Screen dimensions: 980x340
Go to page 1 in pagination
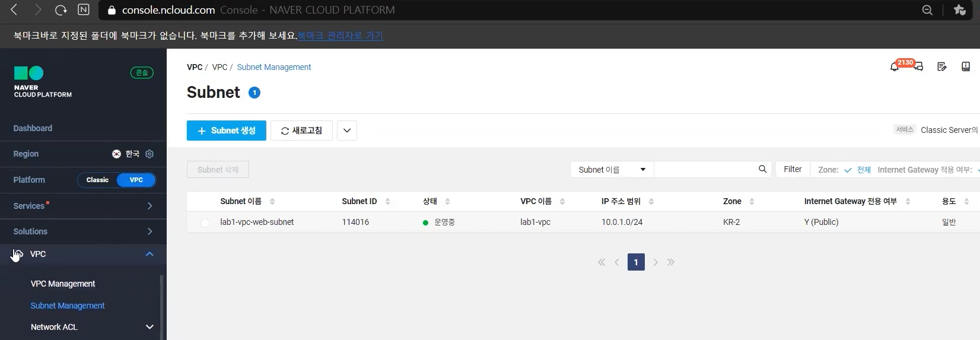636,262
